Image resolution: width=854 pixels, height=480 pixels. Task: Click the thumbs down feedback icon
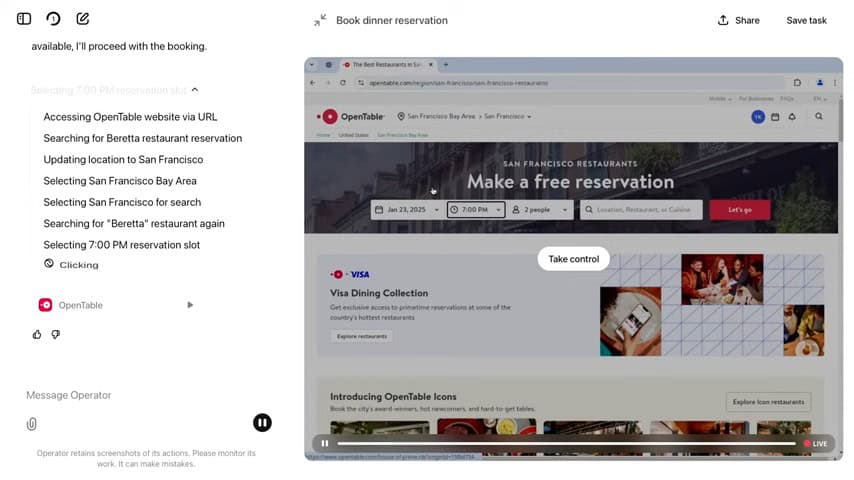[56, 334]
